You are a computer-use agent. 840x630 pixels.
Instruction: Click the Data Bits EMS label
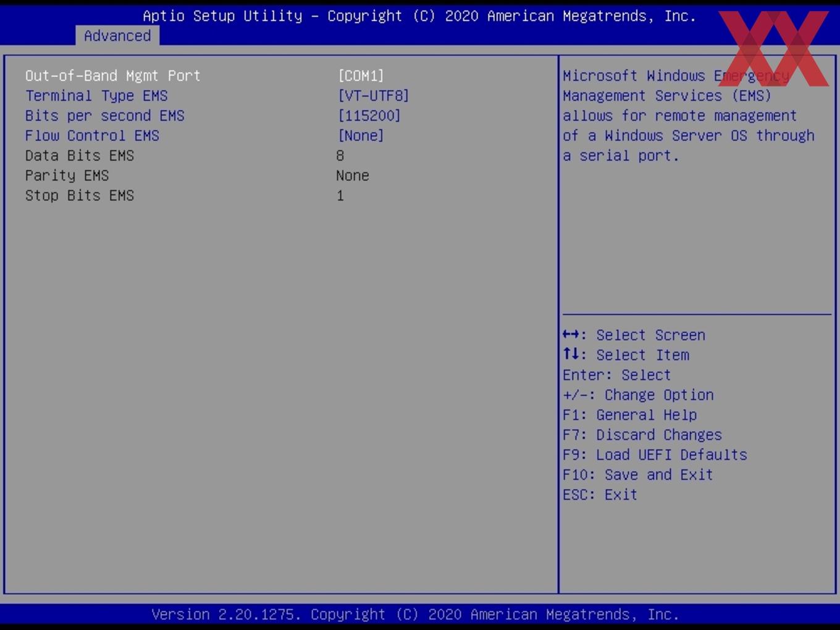pyautogui.click(x=80, y=156)
